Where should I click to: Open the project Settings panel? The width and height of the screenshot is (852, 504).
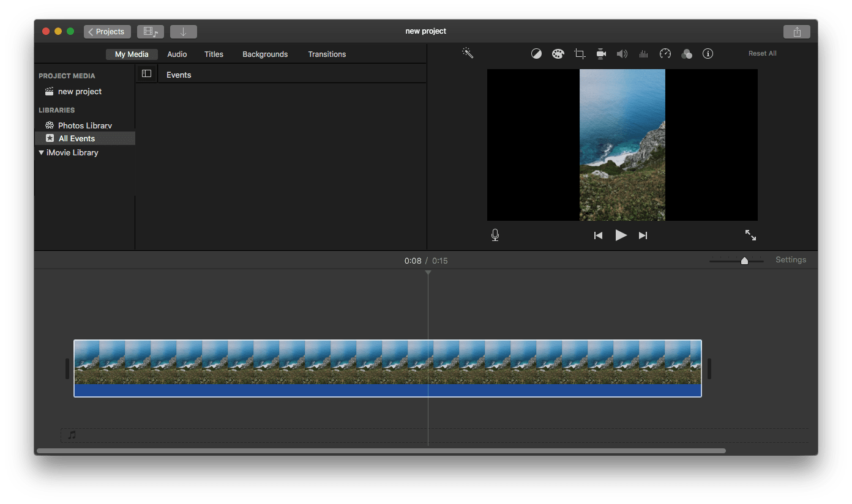point(791,259)
